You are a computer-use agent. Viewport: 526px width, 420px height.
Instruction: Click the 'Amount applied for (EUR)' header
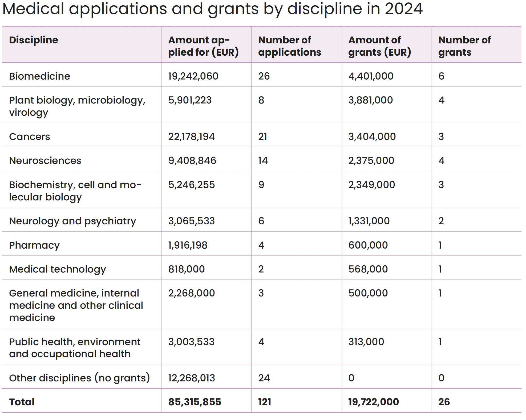point(203,46)
